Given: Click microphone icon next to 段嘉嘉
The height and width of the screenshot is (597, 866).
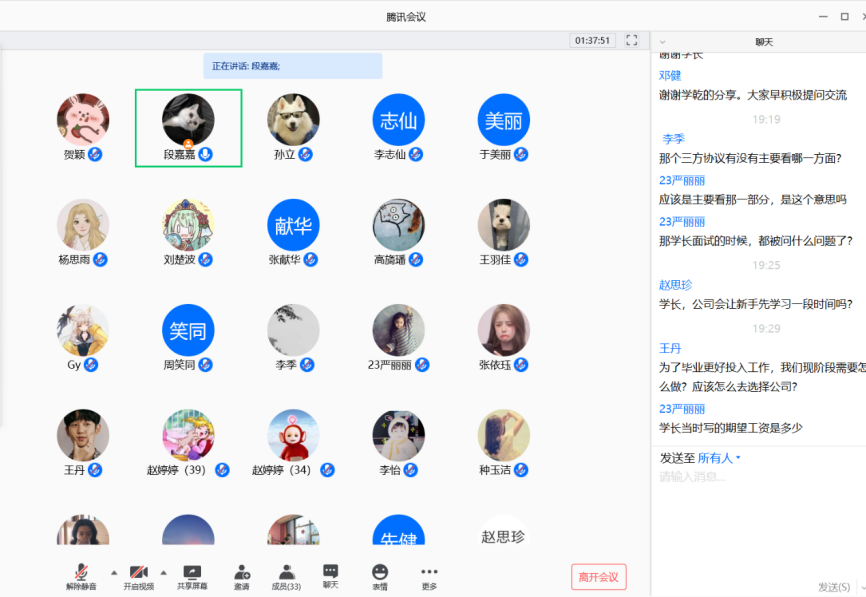Looking at the screenshot, I should tap(206, 154).
